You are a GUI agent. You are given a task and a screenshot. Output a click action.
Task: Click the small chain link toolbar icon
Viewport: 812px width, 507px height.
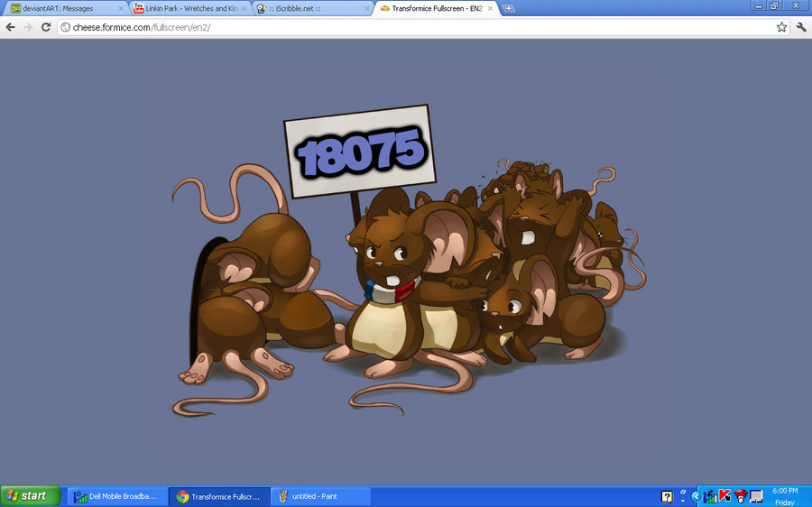683,492
